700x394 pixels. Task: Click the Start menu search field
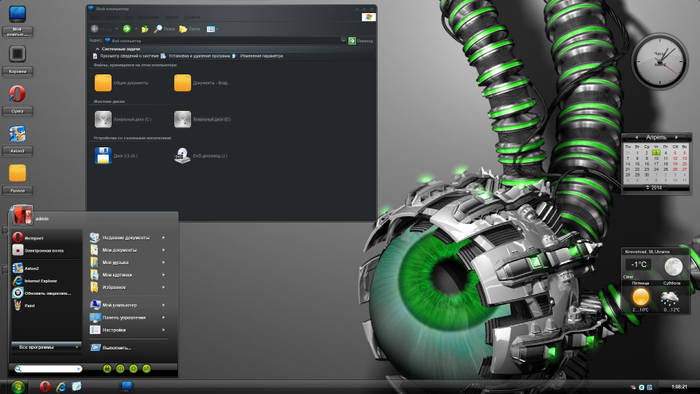click(x=48, y=369)
